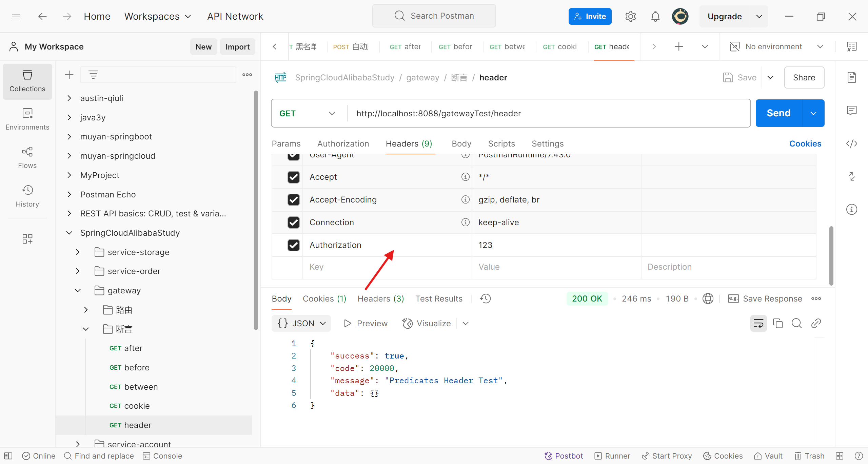Click the notifications bell icon
Image resolution: width=868 pixels, height=464 pixels.
655,16
